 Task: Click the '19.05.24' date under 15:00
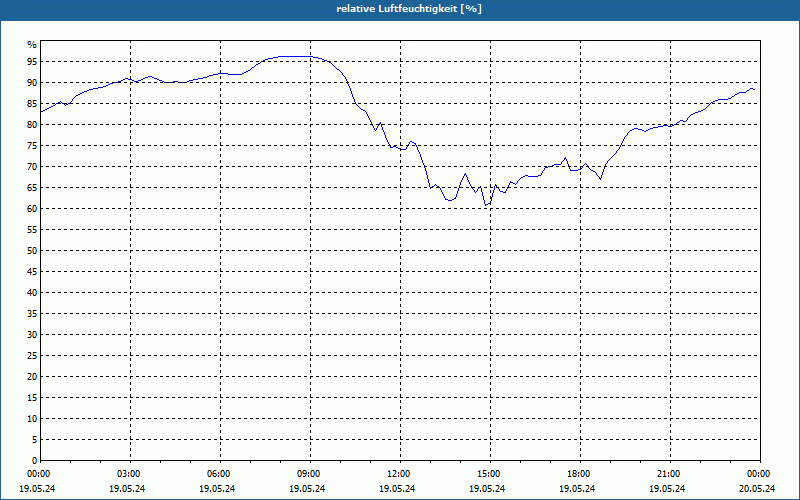tap(488, 488)
